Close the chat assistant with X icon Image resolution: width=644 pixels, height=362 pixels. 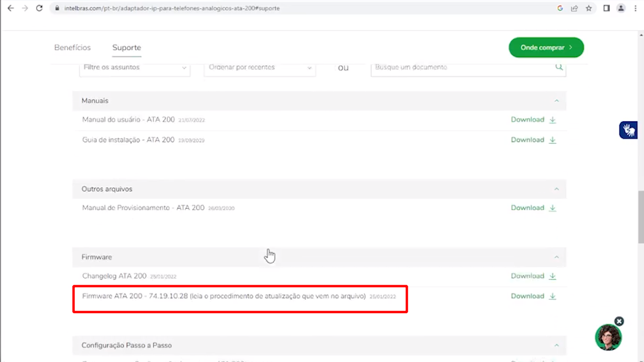click(619, 321)
